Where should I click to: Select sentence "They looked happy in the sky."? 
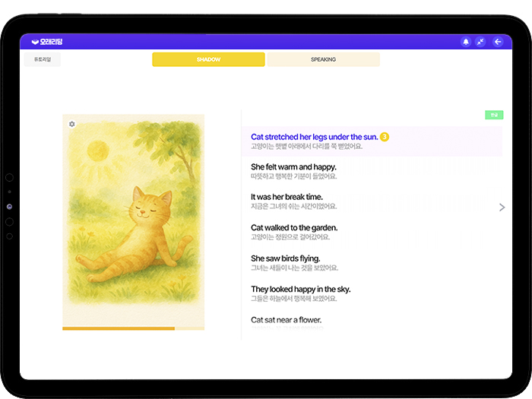pyautogui.click(x=300, y=289)
